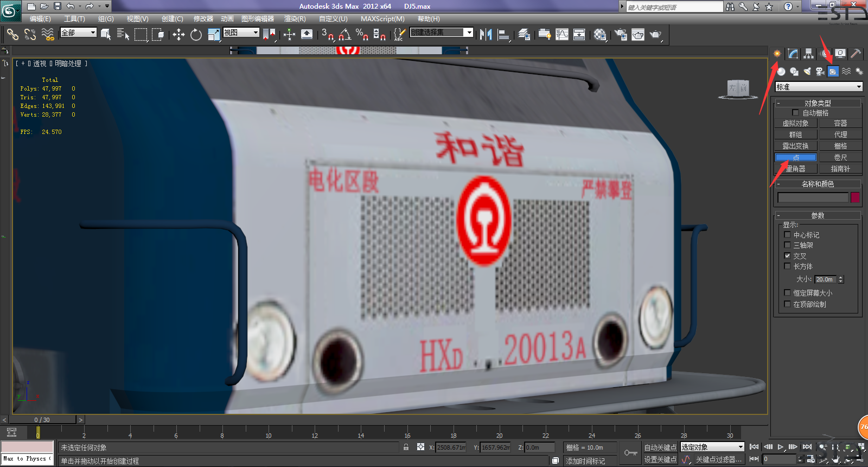Click the Unlink Selection tool
868x467 pixels.
click(x=30, y=35)
